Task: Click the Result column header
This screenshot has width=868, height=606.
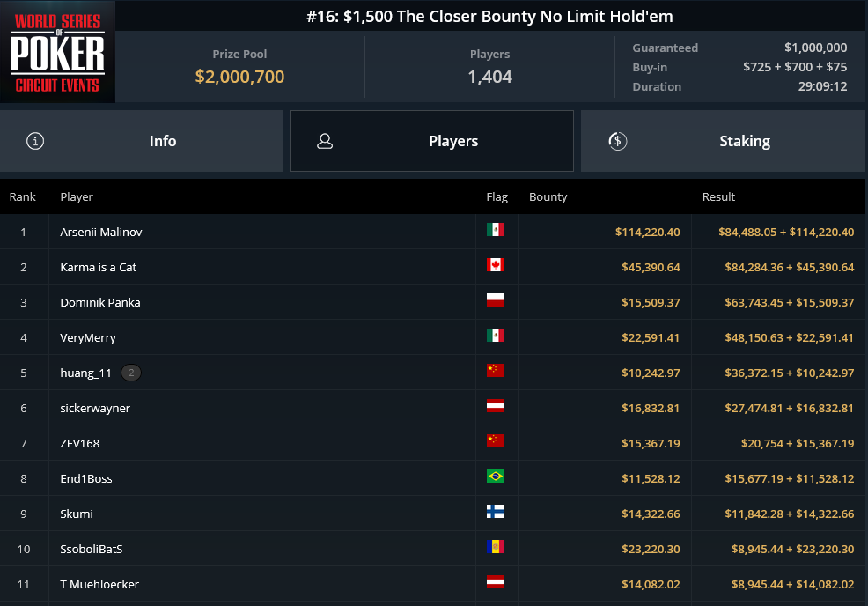Action: pos(718,196)
